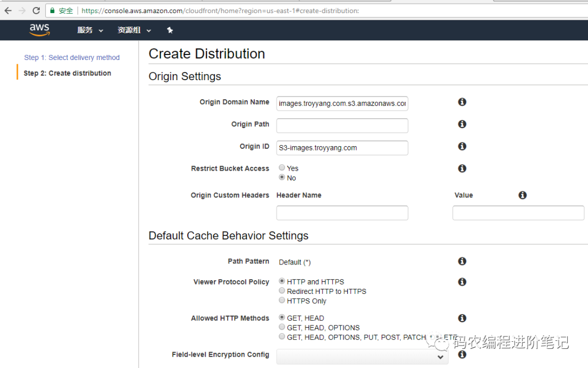This screenshot has height=368, width=588.
Task: Choose HTTPS Only viewer protocol policy
Action: point(282,300)
